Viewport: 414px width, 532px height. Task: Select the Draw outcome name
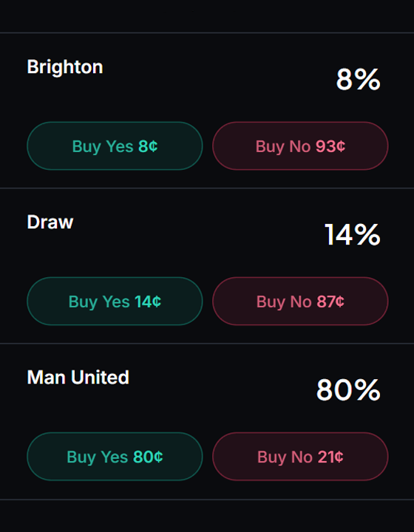50,222
